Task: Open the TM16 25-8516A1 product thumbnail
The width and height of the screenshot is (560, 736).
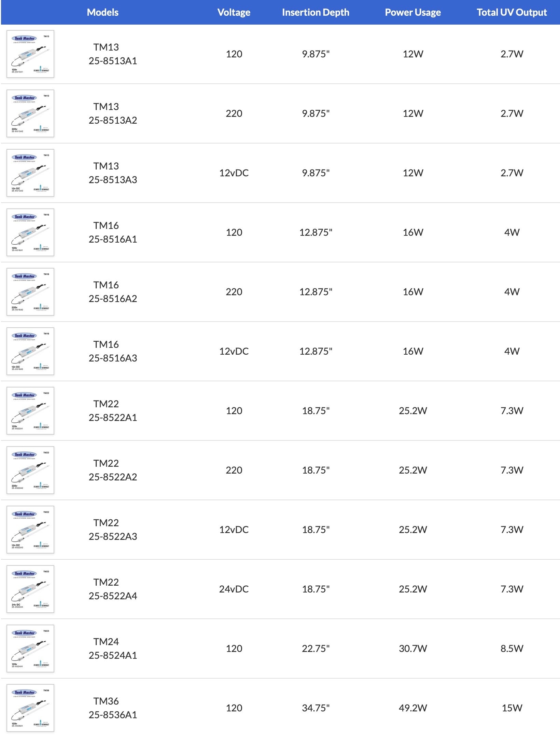Action: point(30,232)
